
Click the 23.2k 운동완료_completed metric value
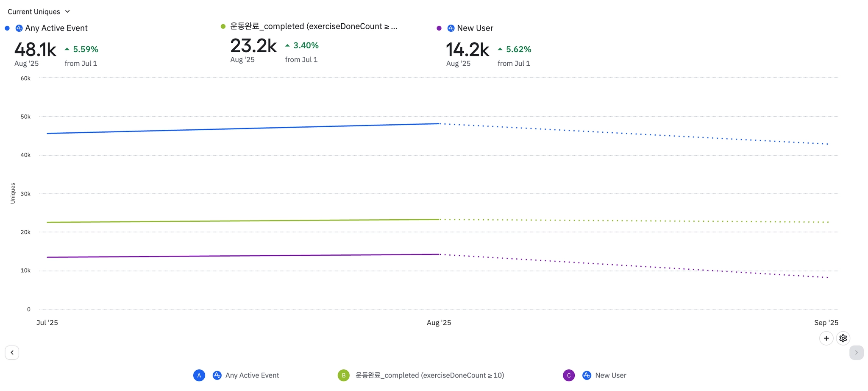coord(253,46)
